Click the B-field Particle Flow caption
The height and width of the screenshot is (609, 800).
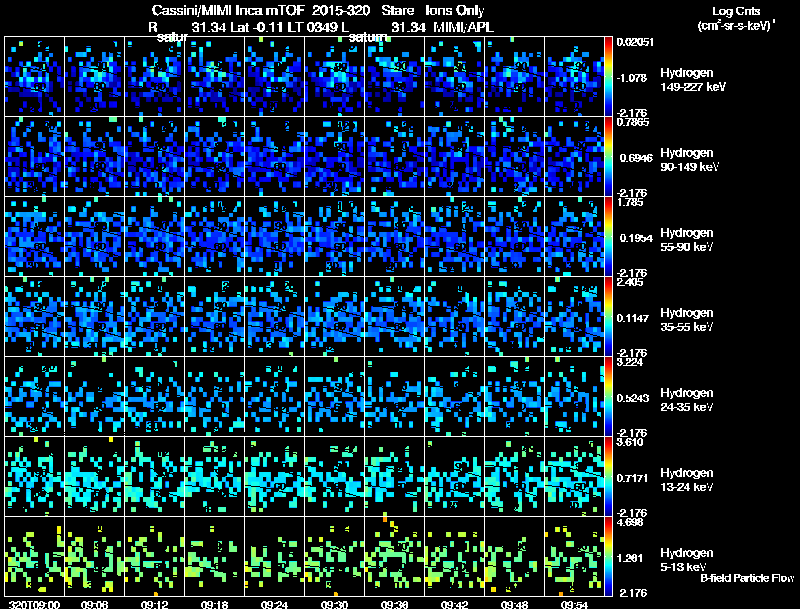747,578
